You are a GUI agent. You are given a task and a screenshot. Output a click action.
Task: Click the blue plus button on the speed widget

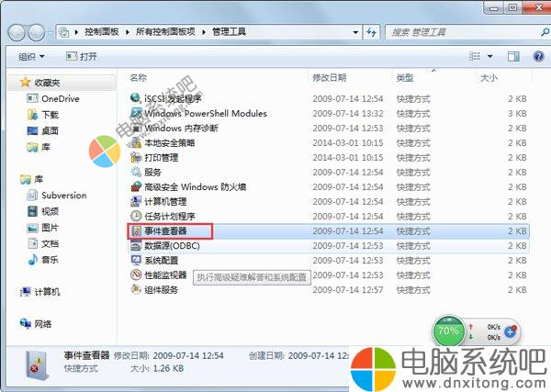[510, 331]
